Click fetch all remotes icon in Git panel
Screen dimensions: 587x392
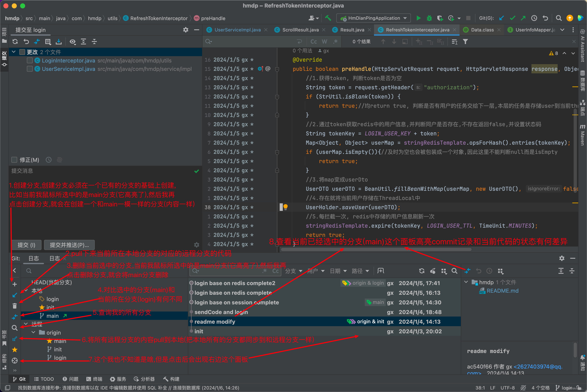(14, 339)
